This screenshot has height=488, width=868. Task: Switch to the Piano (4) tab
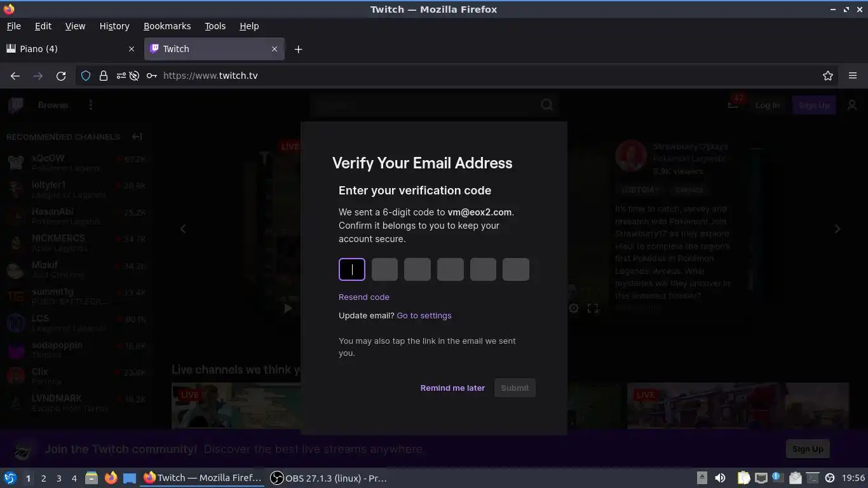tap(71, 49)
